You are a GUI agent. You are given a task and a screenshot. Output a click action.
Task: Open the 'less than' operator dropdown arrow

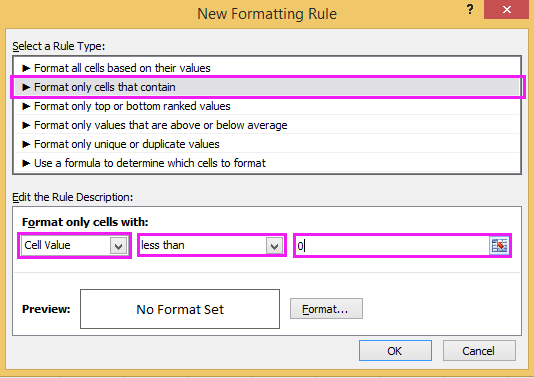[274, 246]
